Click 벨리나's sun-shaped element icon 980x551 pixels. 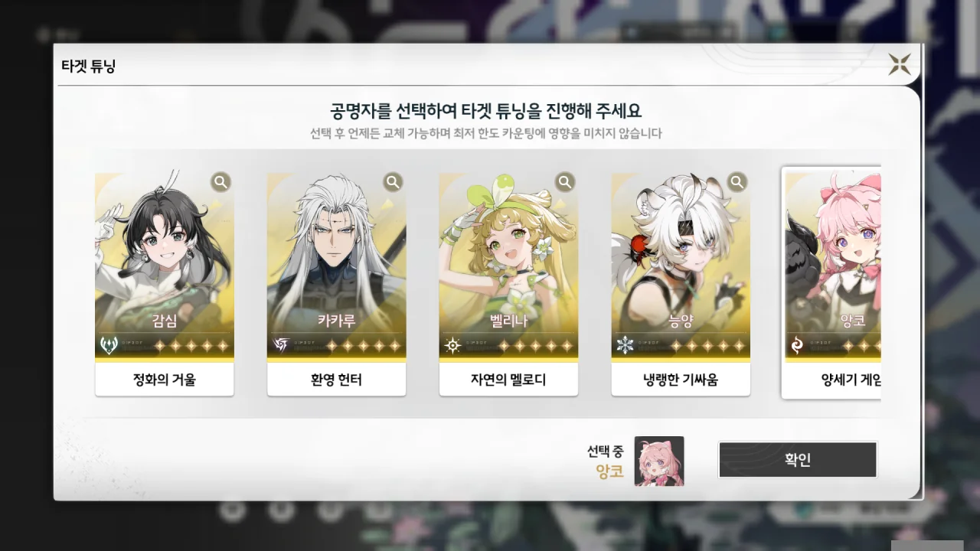453,346
